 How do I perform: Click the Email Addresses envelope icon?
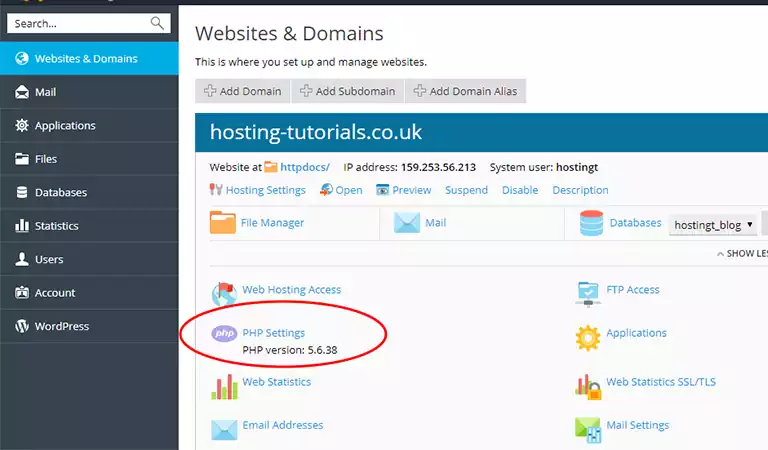pos(224,429)
